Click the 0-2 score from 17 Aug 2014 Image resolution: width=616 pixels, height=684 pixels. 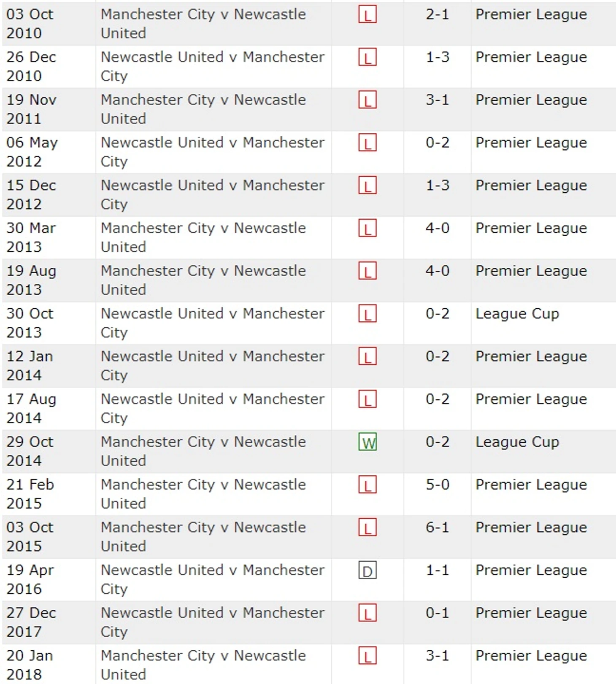pyautogui.click(x=437, y=399)
